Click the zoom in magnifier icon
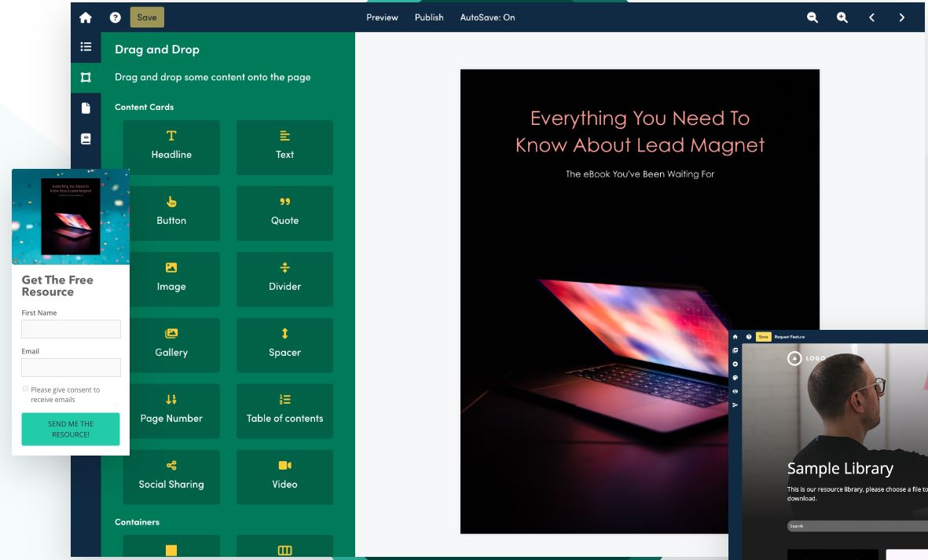928x560 pixels. [x=842, y=17]
